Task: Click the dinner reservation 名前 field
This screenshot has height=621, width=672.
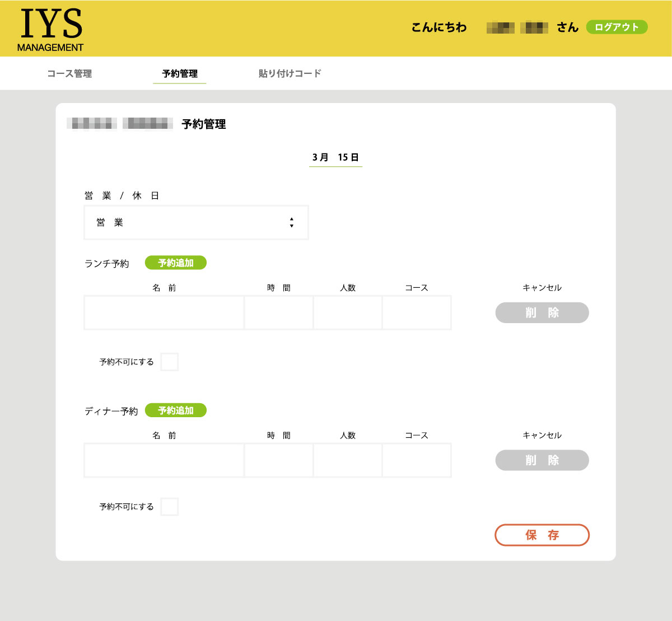Action: (x=164, y=460)
